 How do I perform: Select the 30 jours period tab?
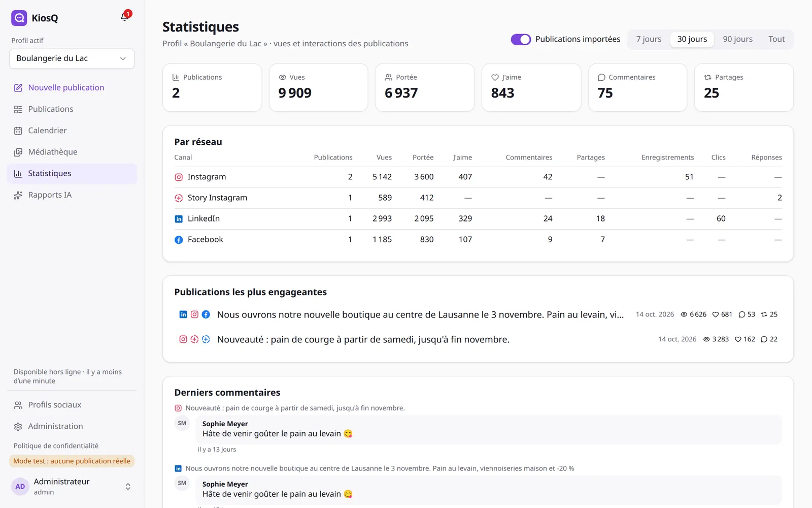tap(692, 39)
